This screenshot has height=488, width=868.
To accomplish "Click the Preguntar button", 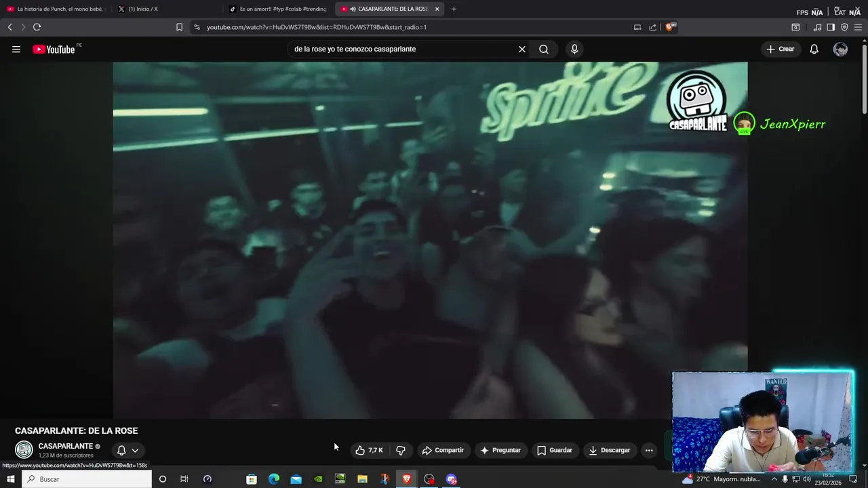I will pos(500,450).
